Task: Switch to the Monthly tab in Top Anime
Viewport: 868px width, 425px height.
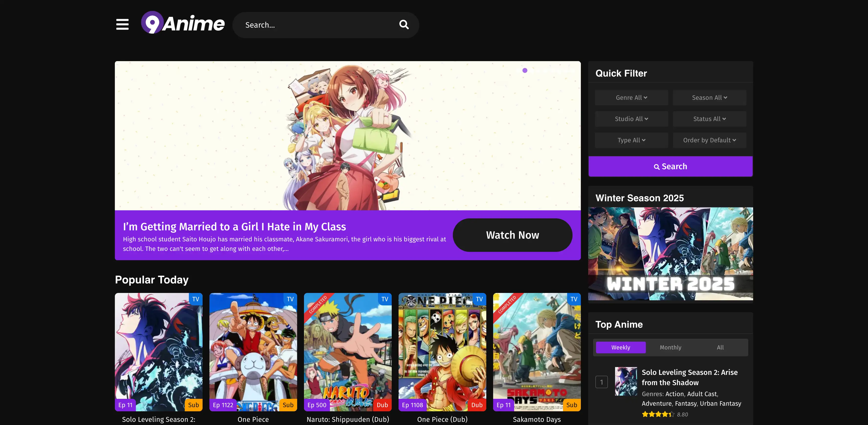Action: [x=670, y=347]
